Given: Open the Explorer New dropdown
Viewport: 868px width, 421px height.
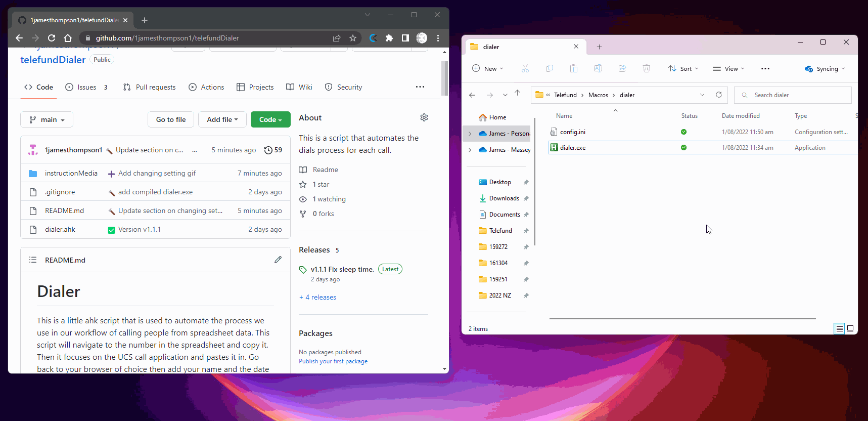Looking at the screenshot, I should click(487, 68).
